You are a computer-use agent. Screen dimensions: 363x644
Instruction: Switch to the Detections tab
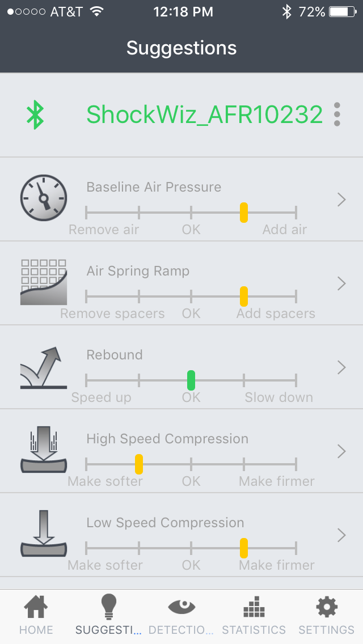pyautogui.click(x=181, y=616)
